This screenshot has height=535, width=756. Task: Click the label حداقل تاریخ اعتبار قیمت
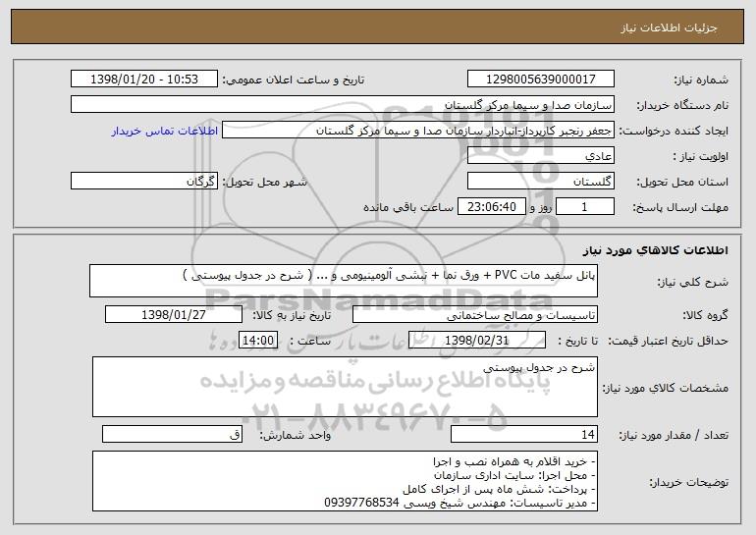click(x=668, y=341)
